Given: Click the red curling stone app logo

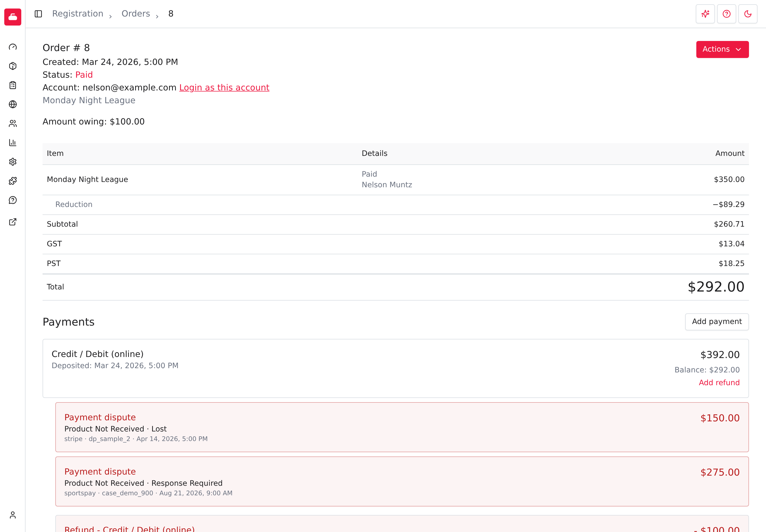Looking at the screenshot, I should (x=13, y=17).
